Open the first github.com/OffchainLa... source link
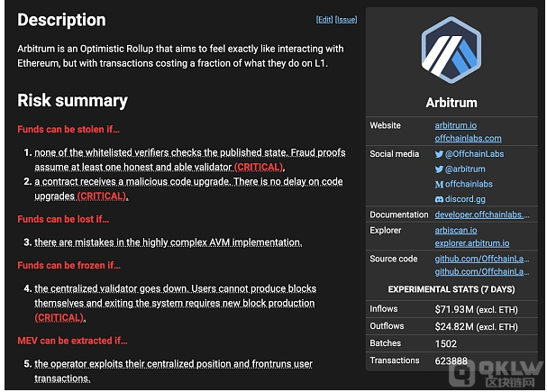The image size is (547, 392). point(482,259)
